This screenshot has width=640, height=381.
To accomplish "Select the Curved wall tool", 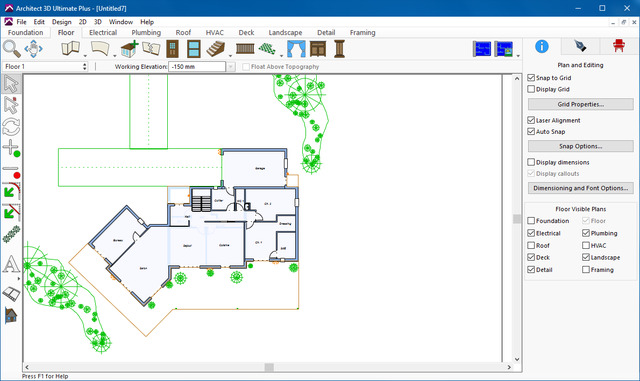I will click(x=100, y=49).
